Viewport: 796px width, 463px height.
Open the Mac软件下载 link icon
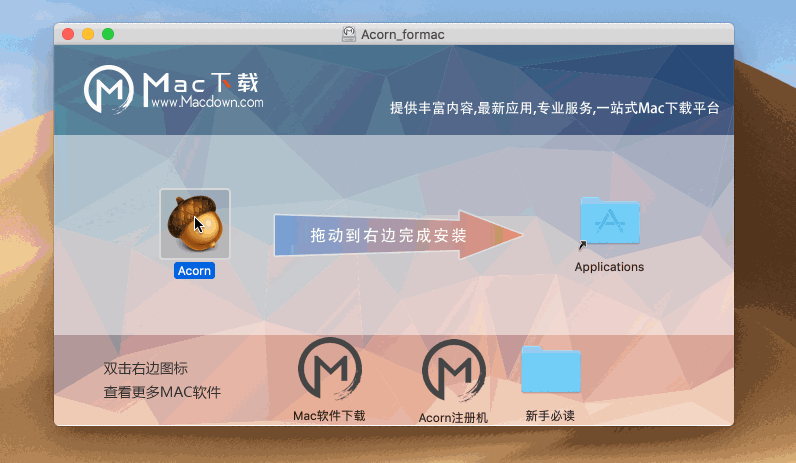[x=330, y=369]
